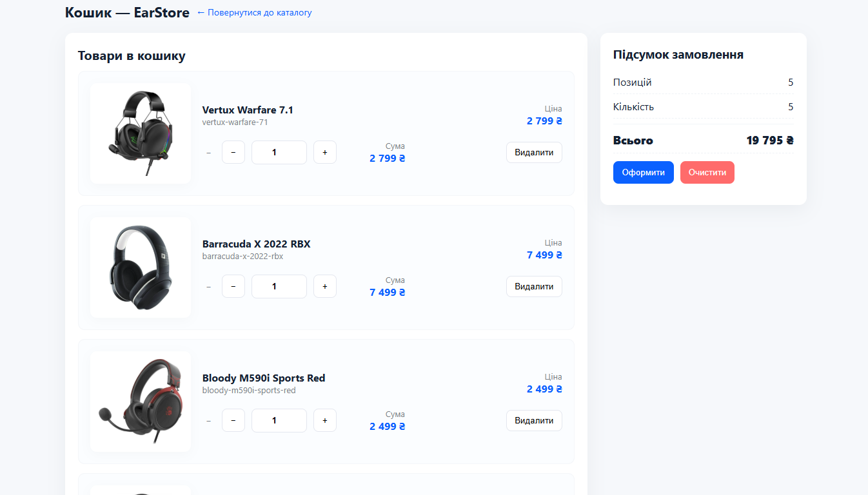This screenshot has width=868, height=495.
Task: Click the Barracuda X 2022 RBX product title
Action: (x=257, y=244)
